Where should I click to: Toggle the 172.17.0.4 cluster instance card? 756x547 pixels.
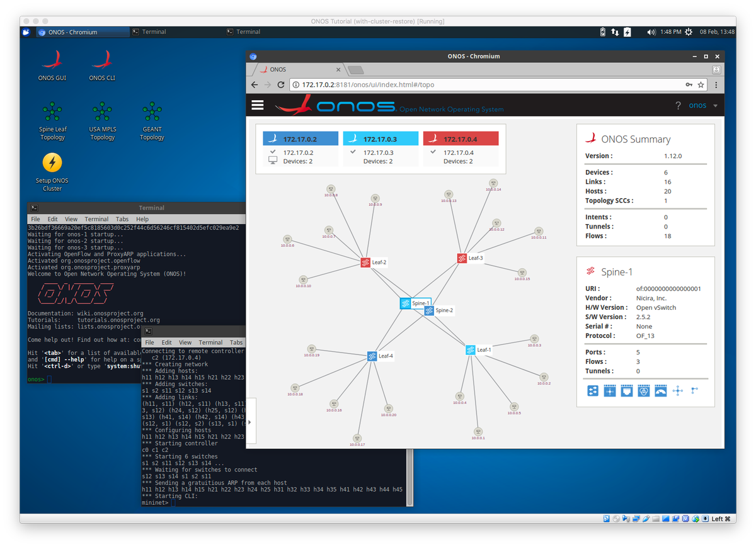[461, 149]
